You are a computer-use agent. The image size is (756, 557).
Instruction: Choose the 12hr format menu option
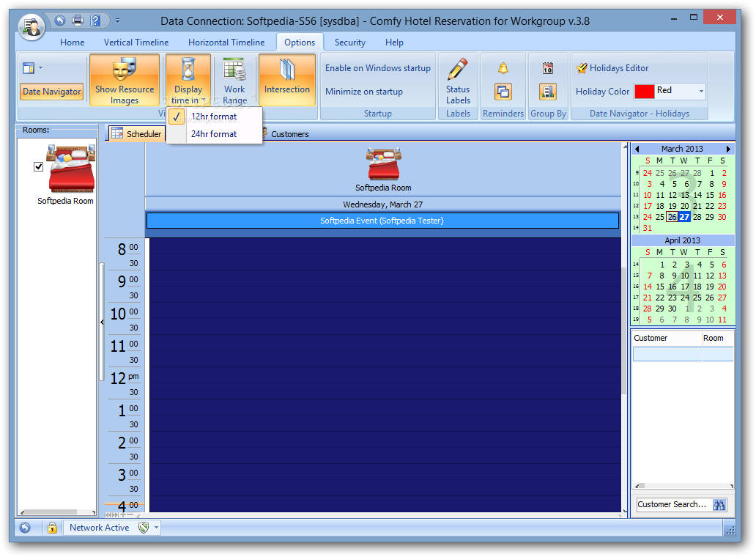point(214,117)
